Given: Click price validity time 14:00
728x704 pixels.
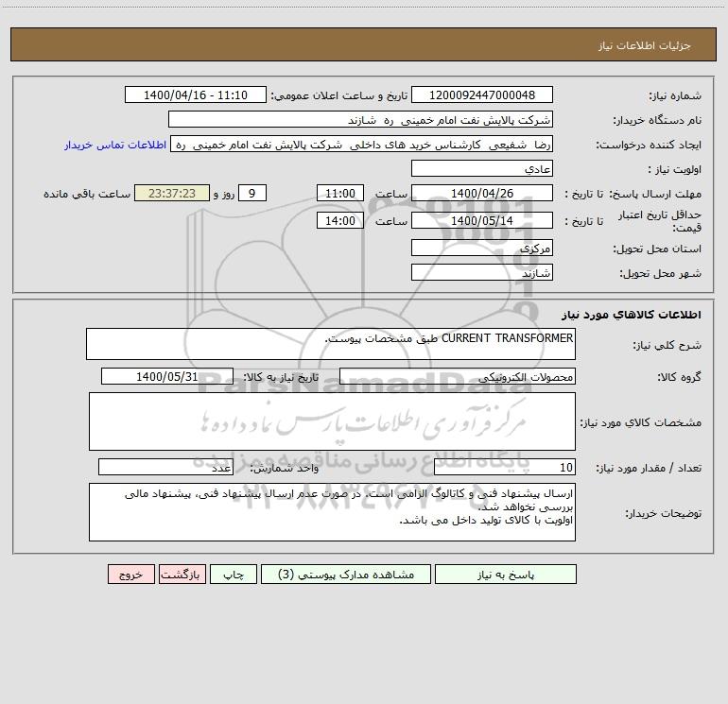Looking at the screenshot, I should click(339, 220).
